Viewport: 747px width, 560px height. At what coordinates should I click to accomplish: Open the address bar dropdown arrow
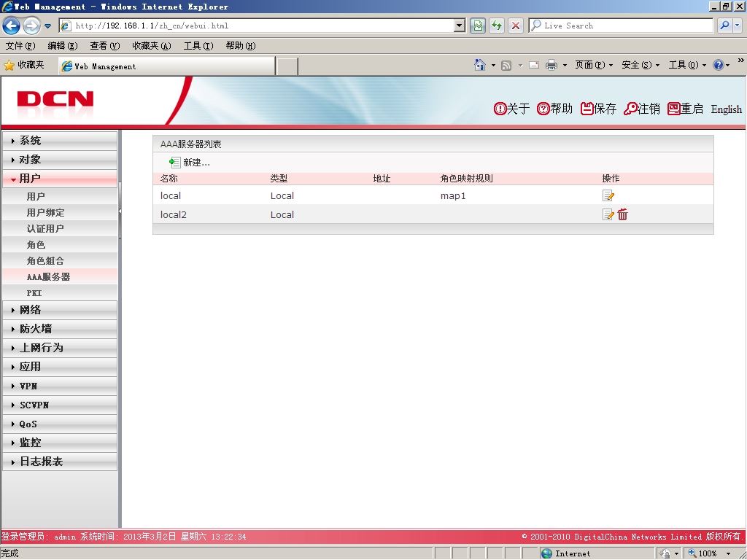tap(460, 26)
